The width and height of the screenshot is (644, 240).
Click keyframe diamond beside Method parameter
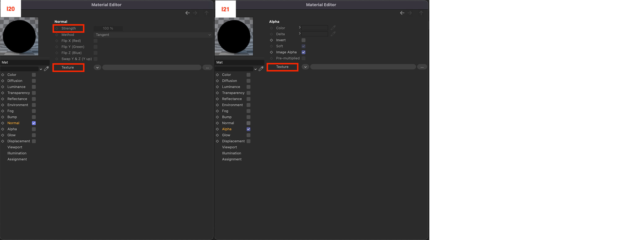[57, 35]
